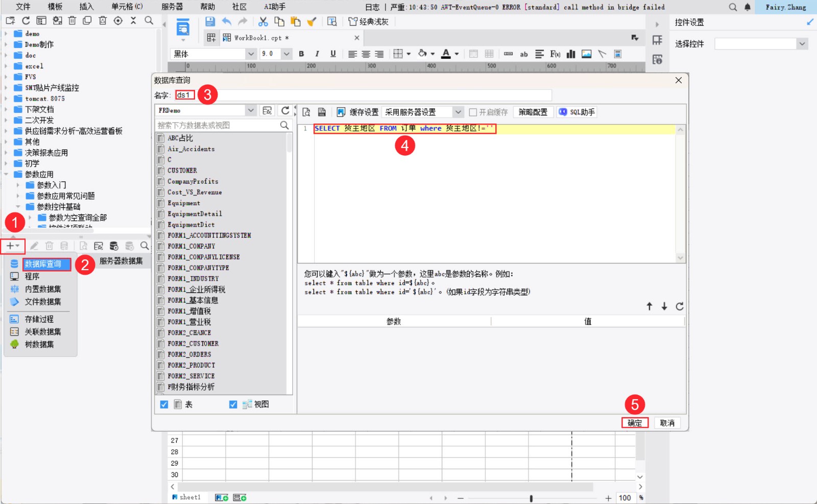Click the insert image icon
This screenshot has height=504, width=817.
(587, 54)
